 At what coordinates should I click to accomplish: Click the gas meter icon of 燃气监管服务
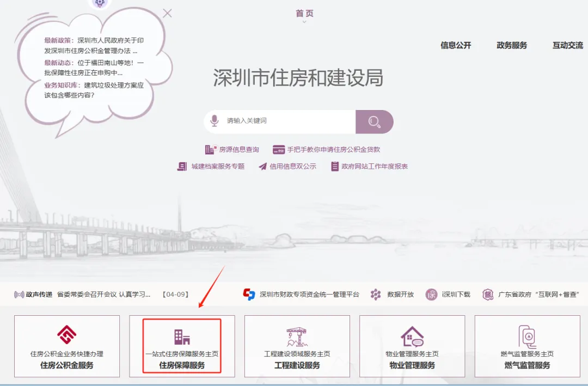(527, 336)
